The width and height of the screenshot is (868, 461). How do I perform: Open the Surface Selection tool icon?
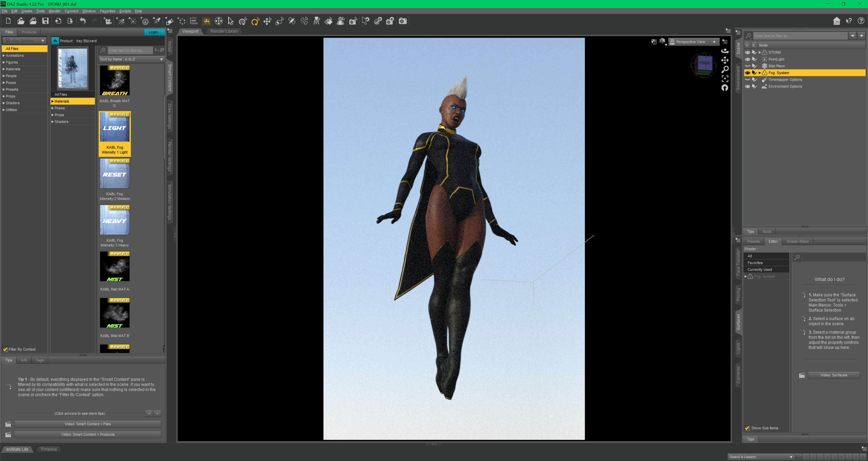click(x=328, y=21)
